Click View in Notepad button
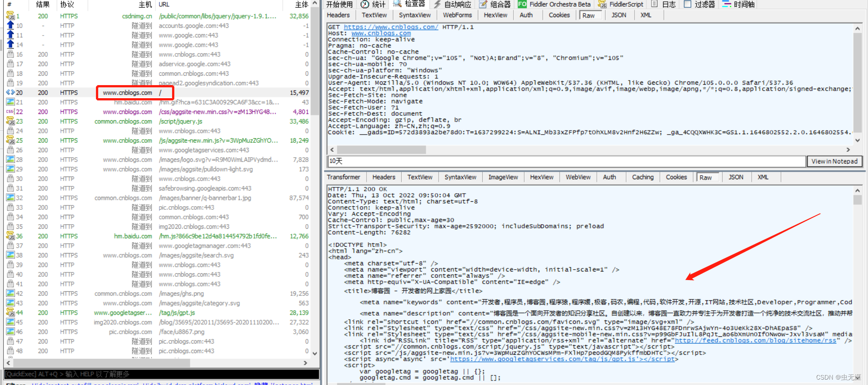 pos(834,161)
